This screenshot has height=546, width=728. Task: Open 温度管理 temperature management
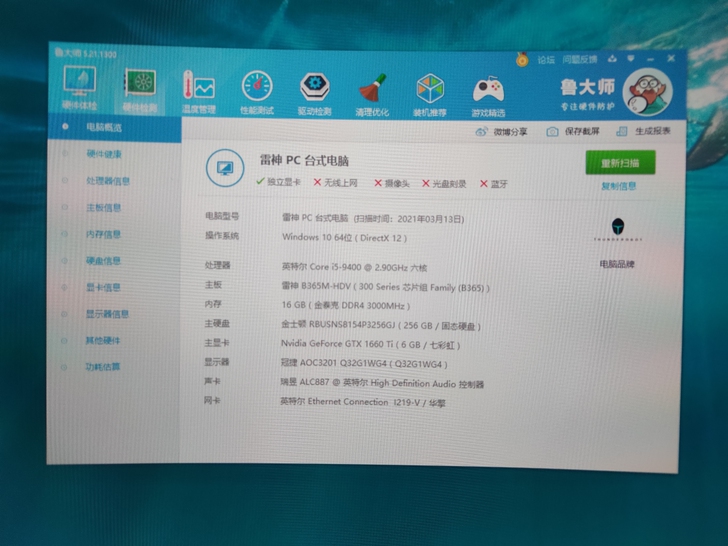click(x=199, y=92)
